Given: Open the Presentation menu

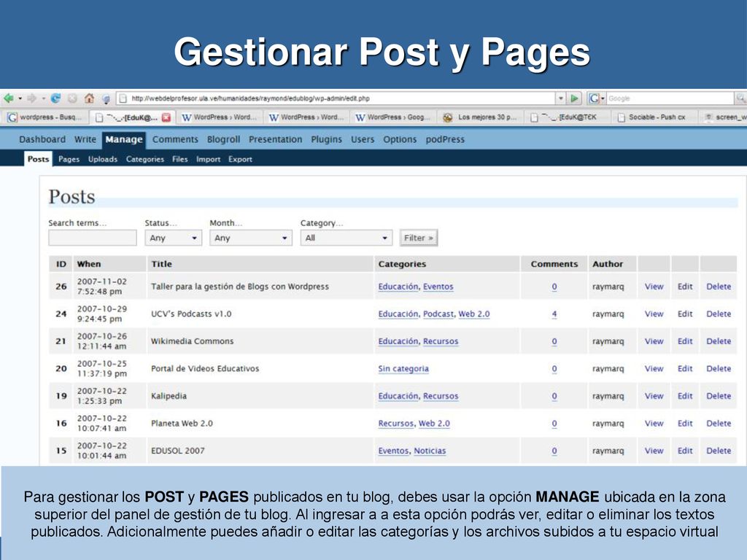Looking at the screenshot, I should (275, 139).
